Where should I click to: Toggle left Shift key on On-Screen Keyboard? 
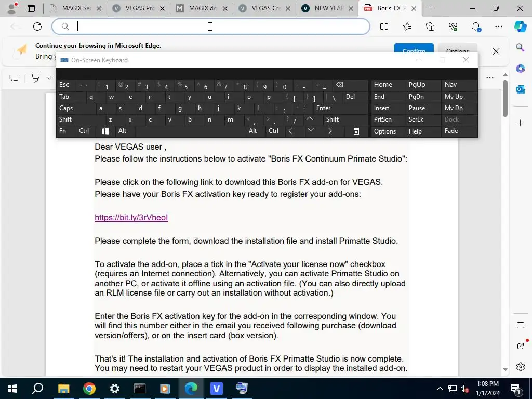[x=80, y=119]
